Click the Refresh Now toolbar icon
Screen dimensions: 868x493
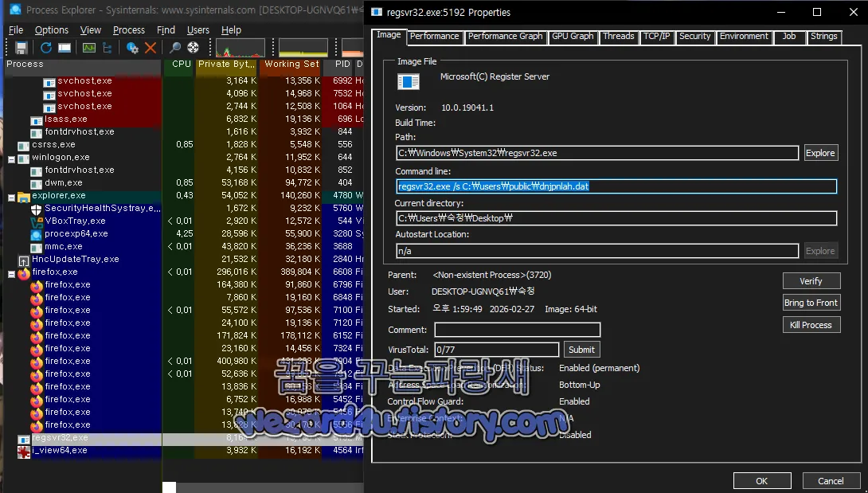point(46,48)
